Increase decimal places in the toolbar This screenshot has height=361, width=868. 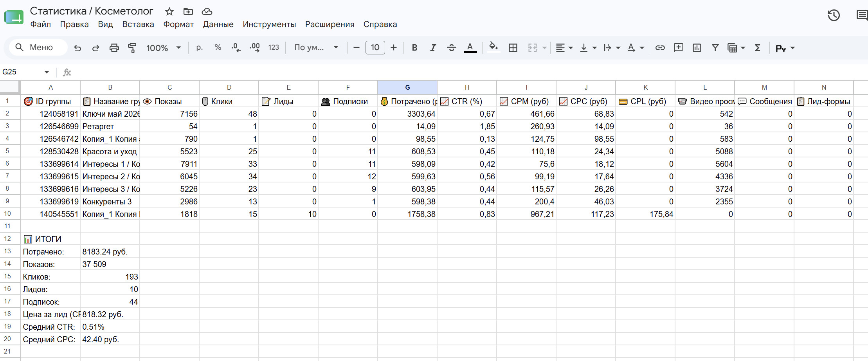[x=255, y=48]
